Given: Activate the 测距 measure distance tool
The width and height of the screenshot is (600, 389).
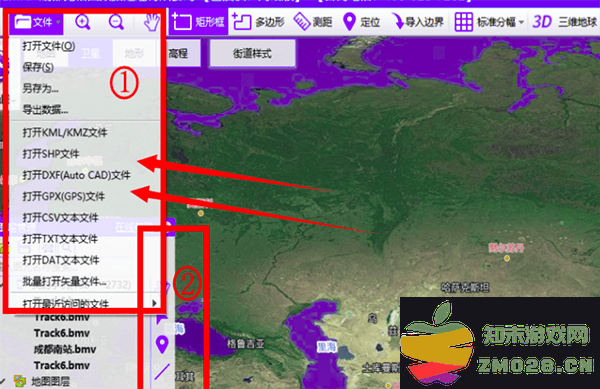Looking at the screenshot, I should (x=313, y=22).
